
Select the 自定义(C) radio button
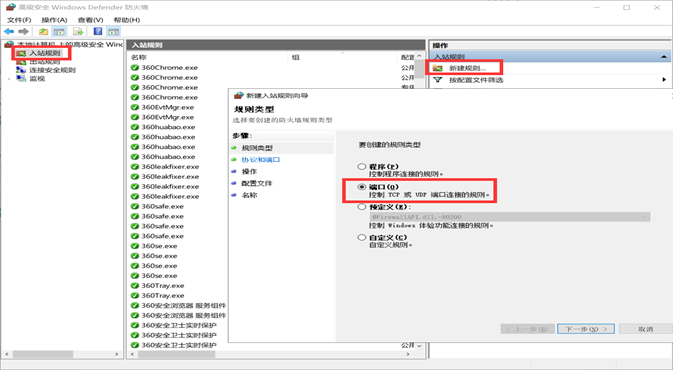(x=362, y=237)
